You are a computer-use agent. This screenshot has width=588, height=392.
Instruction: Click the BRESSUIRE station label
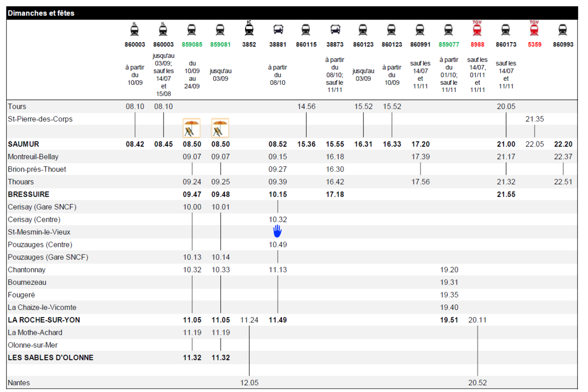coord(28,194)
